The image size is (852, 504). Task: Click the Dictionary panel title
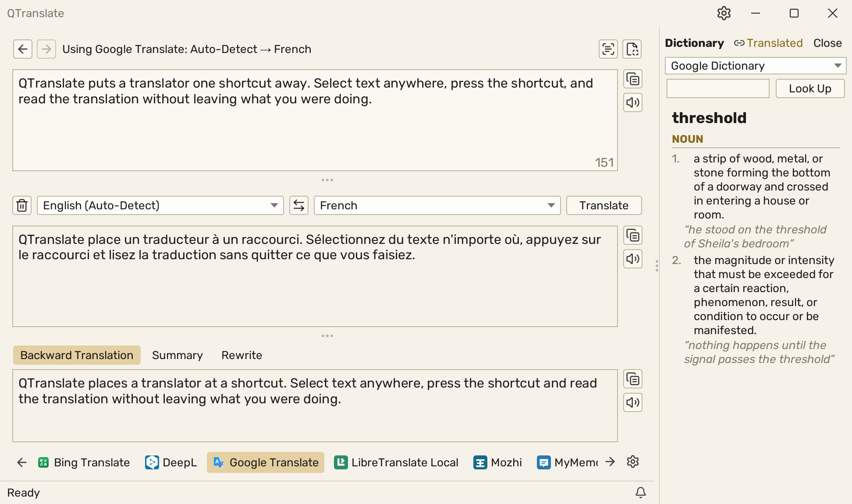(695, 43)
